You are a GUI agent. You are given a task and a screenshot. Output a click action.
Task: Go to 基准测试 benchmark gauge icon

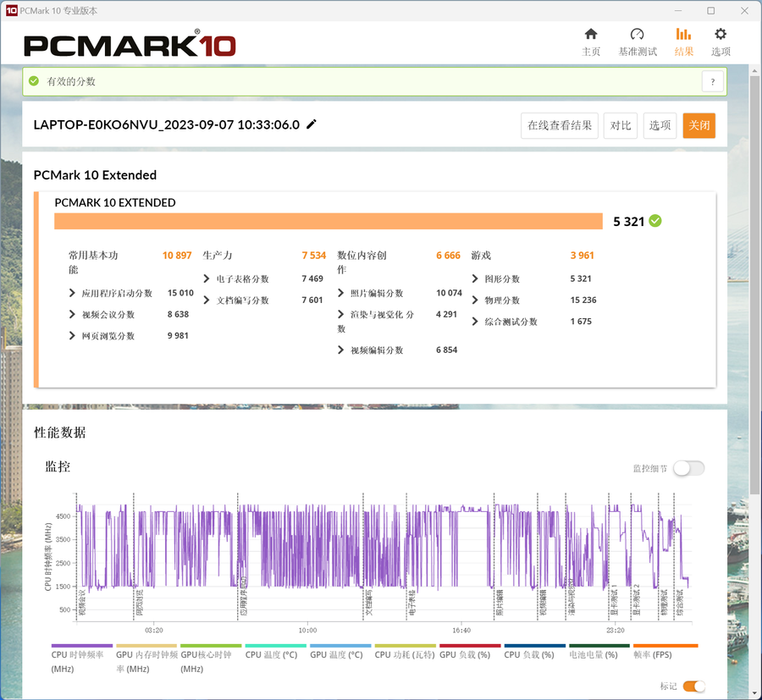[637, 34]
